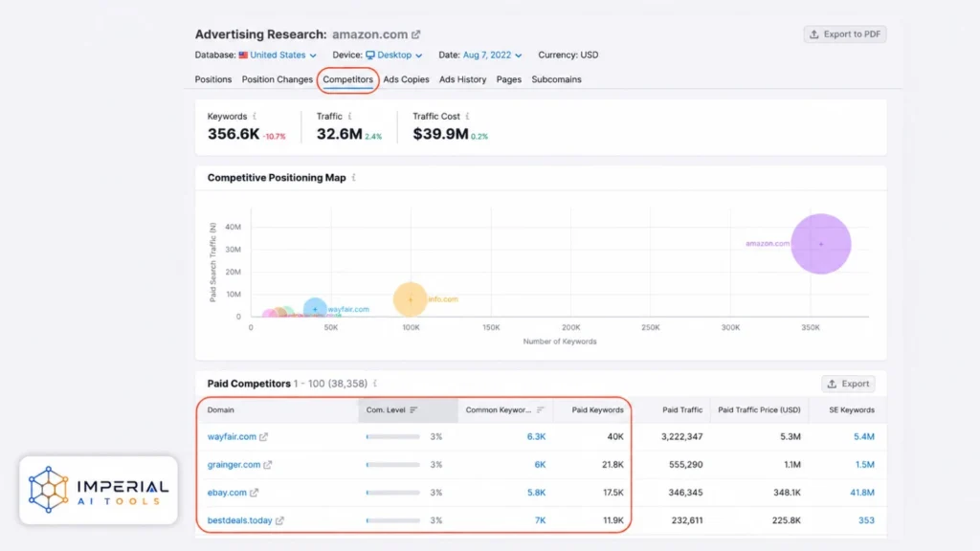980x551 pixels.
Task: Select the Competitors tab
Action: coord(347,79)
